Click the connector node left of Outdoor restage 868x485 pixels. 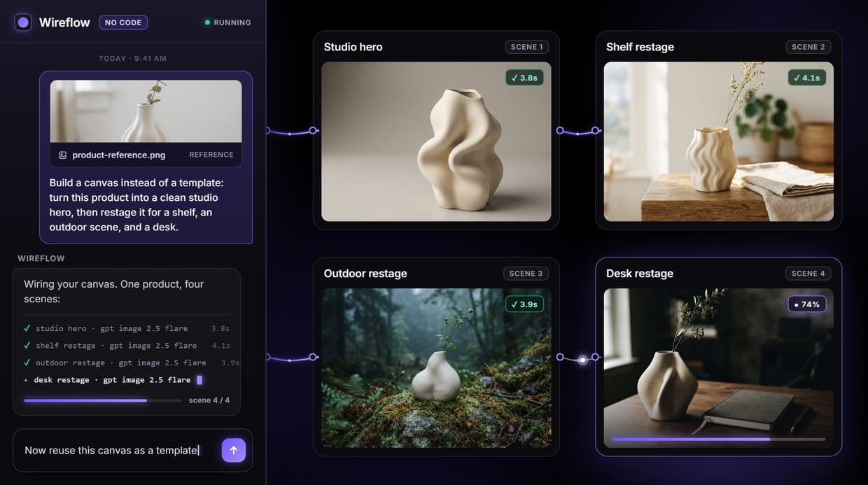313,357
